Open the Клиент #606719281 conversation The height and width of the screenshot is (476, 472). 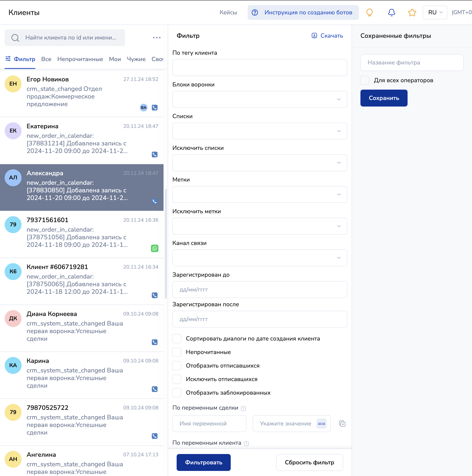(x=82, y=281)
